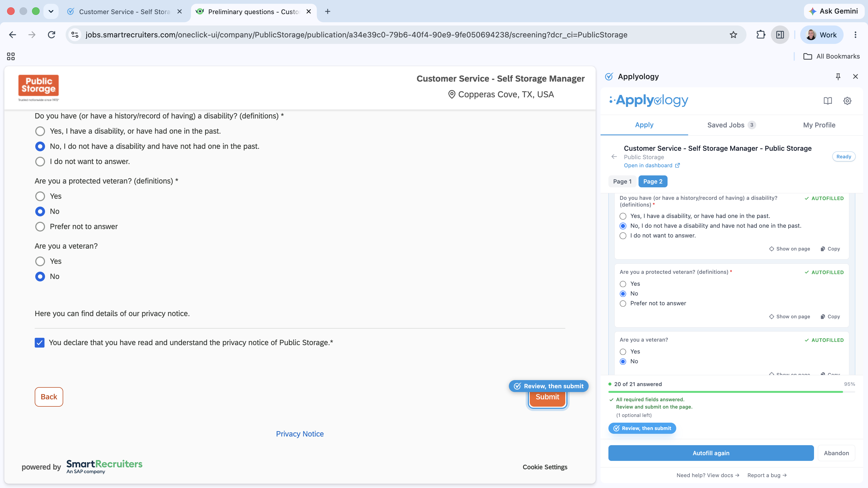This screenshot has width=868, height=488.
Task: Click the orange Submit button
Action: pyautogui.click(x=547, y=399)
